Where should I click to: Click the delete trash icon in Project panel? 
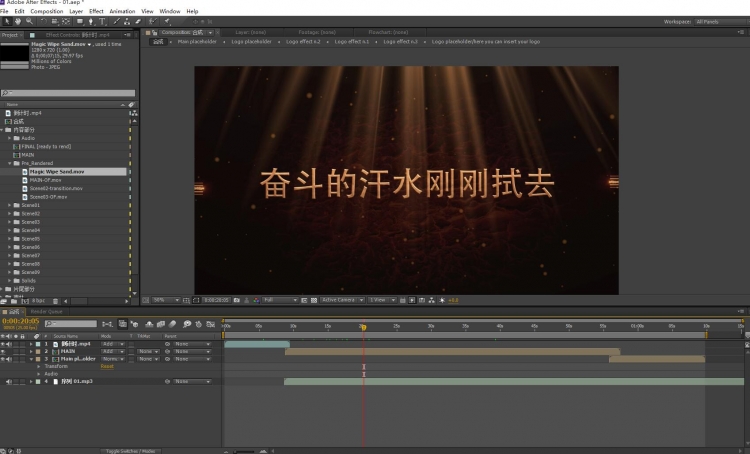55,301
